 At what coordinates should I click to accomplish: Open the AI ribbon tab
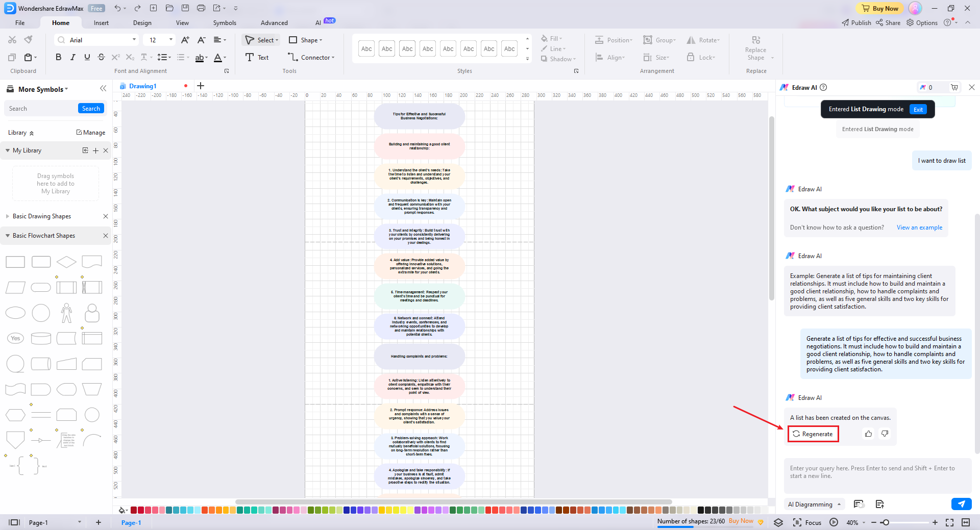pos(318,23)
